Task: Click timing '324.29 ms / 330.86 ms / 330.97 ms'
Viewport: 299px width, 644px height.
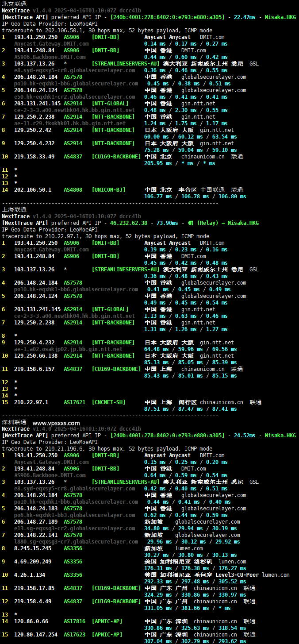Action: 195,595
